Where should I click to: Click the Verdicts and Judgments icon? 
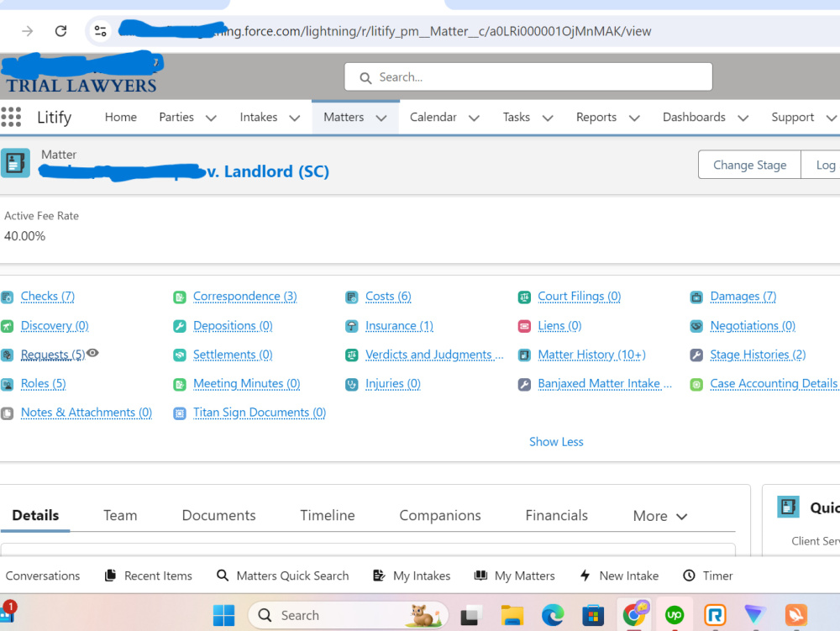351,355
